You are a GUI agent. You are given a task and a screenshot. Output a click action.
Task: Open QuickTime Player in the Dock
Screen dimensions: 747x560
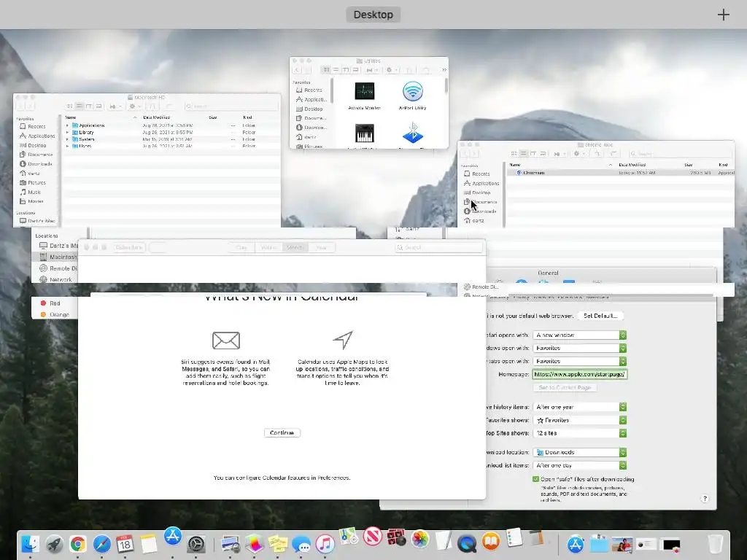click(467, 542)
